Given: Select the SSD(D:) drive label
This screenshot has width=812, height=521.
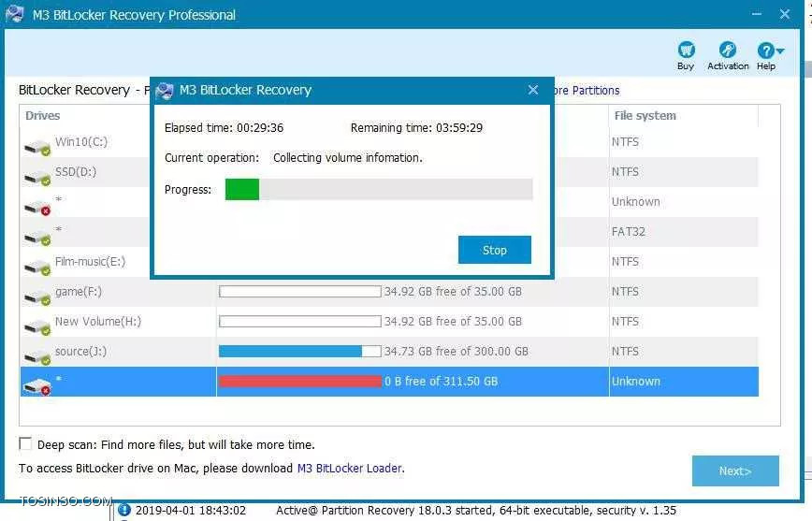Looking at the screenshot, I should [76, 172].
